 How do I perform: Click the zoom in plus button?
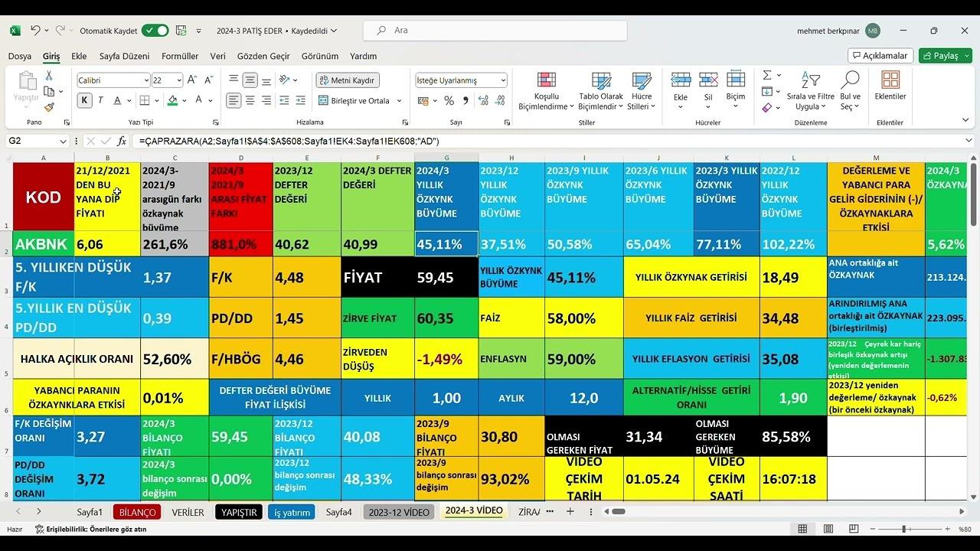946,529
